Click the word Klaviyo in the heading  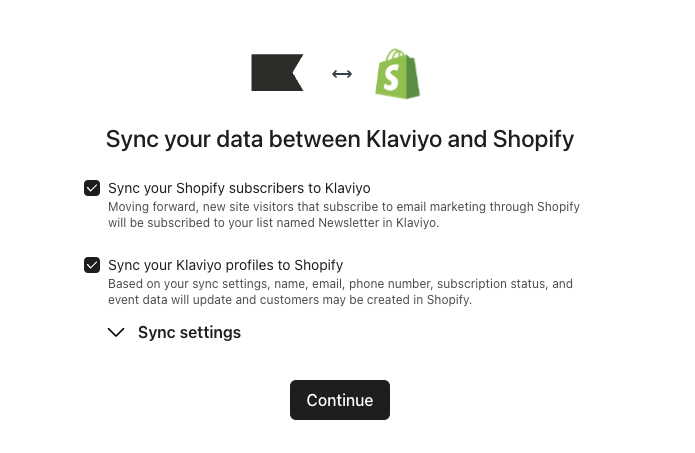point(404,139)
